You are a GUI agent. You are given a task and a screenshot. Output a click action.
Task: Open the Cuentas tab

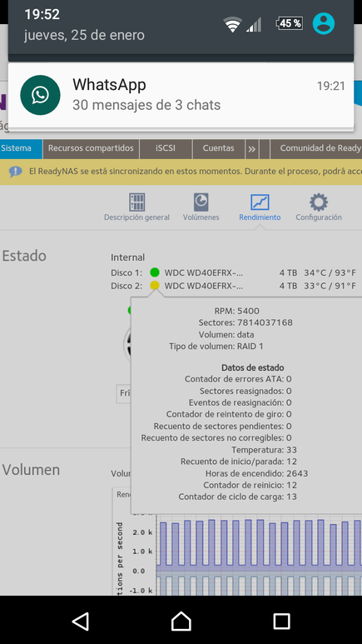pos(218,148)
